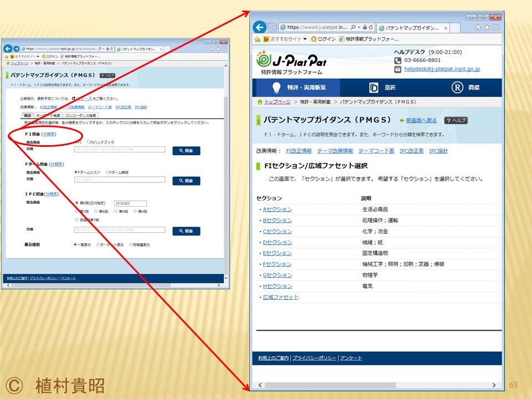Click the forward arrow in the left browser window
532x399 pixels.
(16, 49)
